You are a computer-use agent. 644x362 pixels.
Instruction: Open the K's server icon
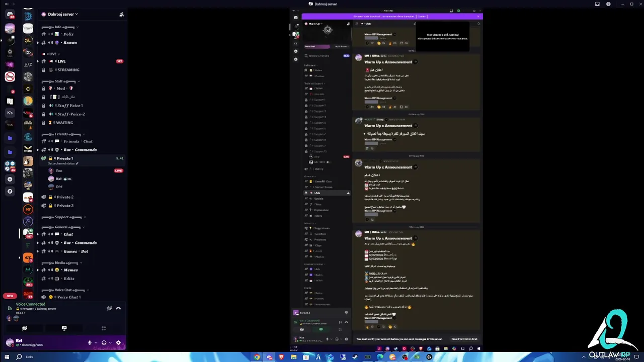click(10, 113)
